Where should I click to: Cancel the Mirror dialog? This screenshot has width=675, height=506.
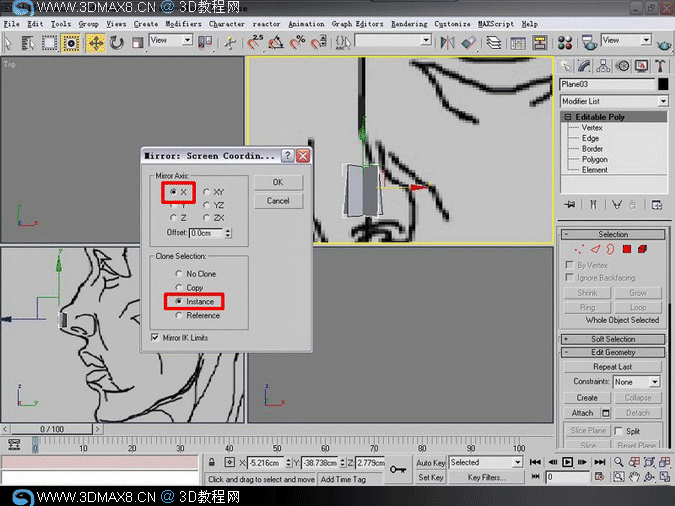(278, 201)
